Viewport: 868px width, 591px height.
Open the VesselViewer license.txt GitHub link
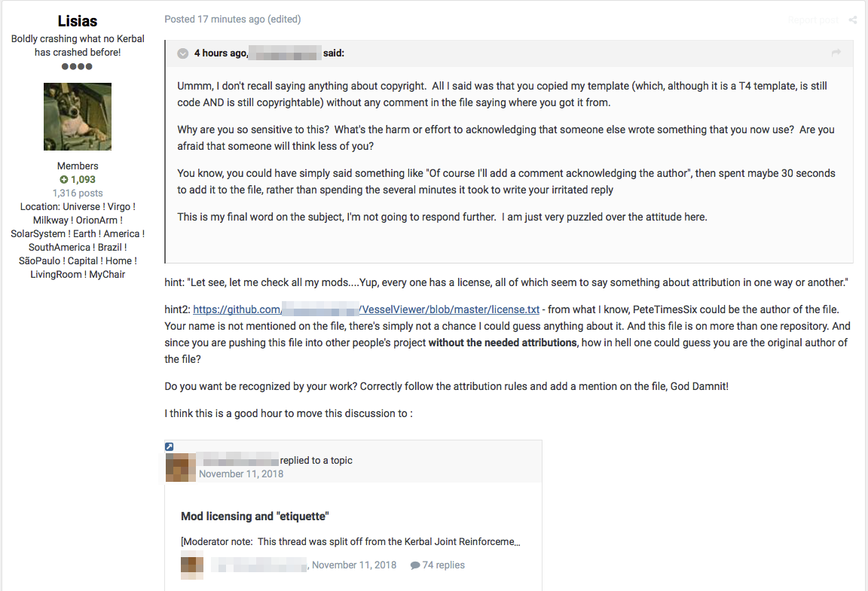point(366,309)
